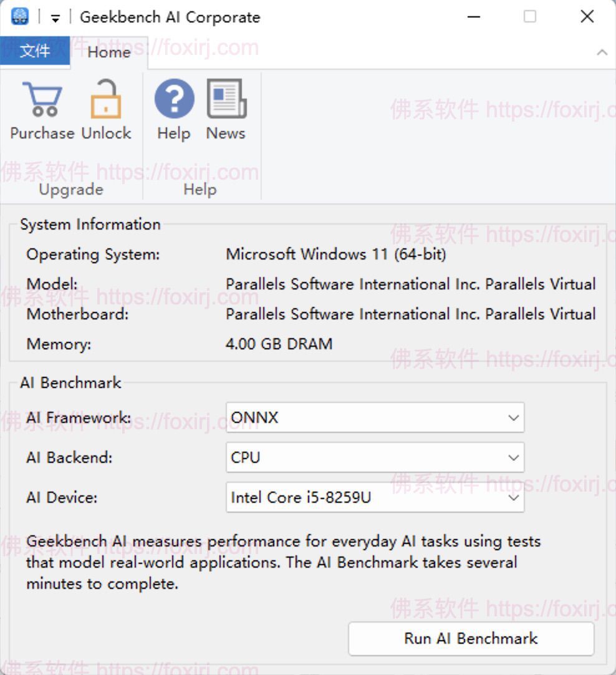Expand the AI Device dropdown
Image resolution: width=616 pixels, height=675 pixels.
coord(513,498)
